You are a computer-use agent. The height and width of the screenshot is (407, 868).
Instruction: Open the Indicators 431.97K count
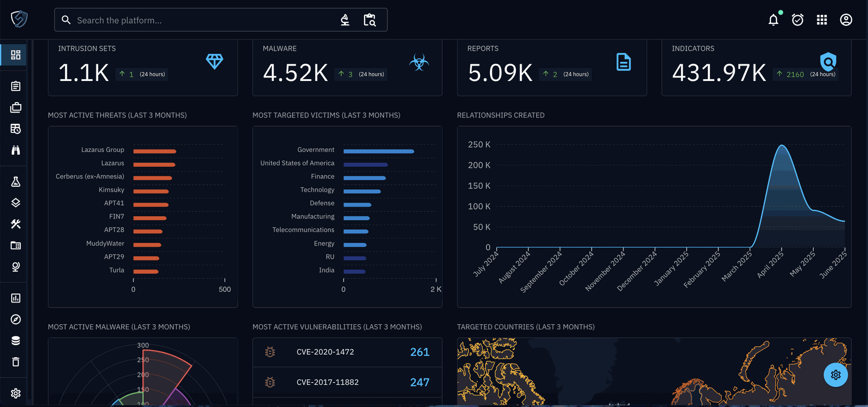(719, 73)
